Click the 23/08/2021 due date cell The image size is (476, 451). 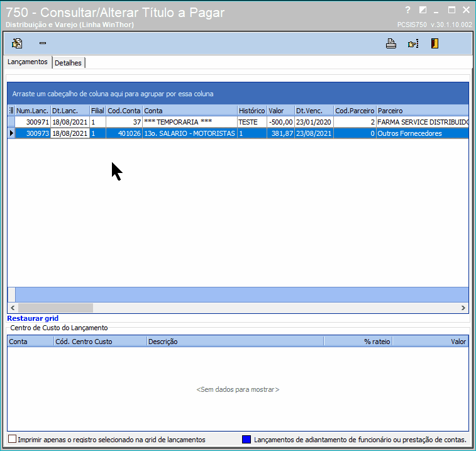pyautogui.click(x=314, y=133)
